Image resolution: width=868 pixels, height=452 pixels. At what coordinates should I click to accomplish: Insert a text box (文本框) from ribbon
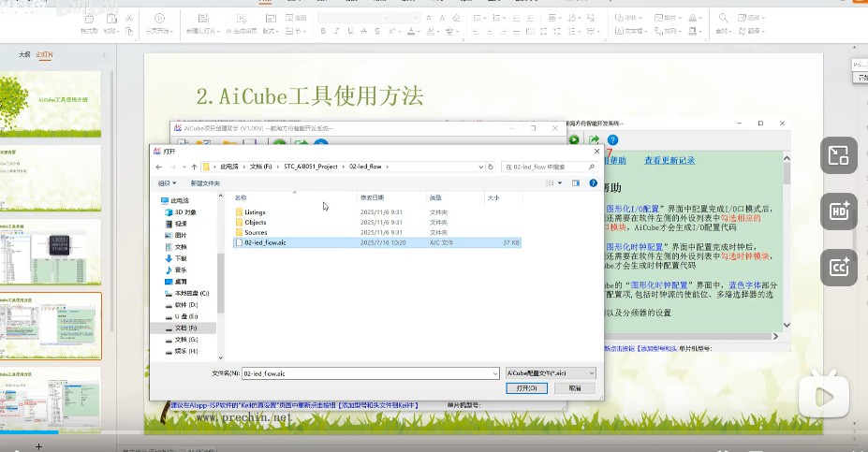(630, 32)
